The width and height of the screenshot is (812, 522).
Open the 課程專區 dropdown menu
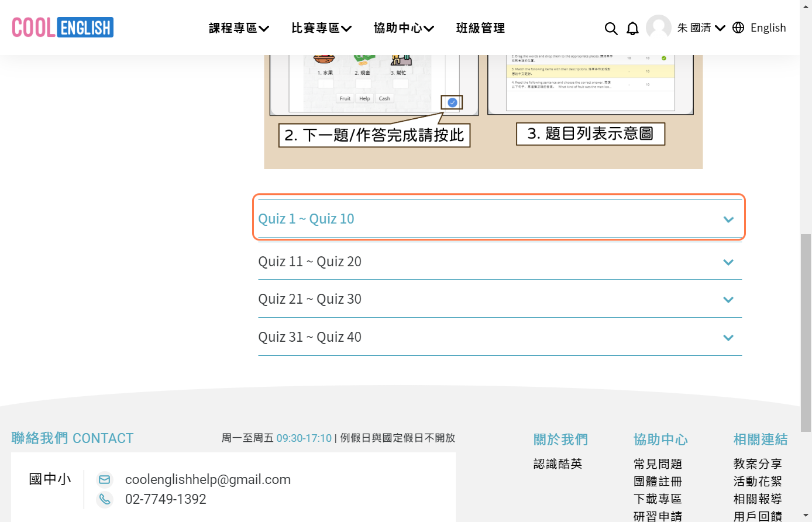coord(239,28)
